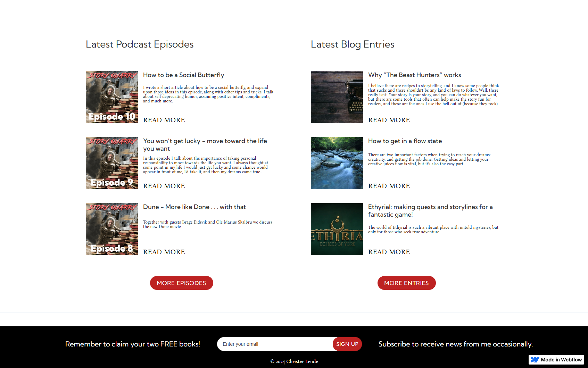
Task: Open 'You won't get lucky' episode title
Action: 205,145
